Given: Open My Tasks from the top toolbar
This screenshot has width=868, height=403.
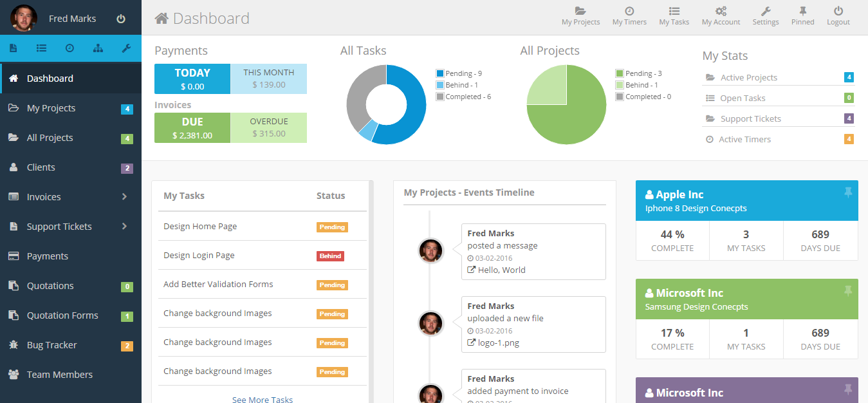Looking at the screenshot, I should point(674,16).
